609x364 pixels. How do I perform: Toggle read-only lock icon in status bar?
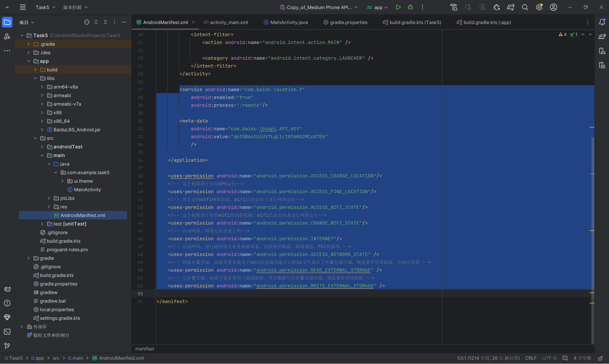(600, 358)
